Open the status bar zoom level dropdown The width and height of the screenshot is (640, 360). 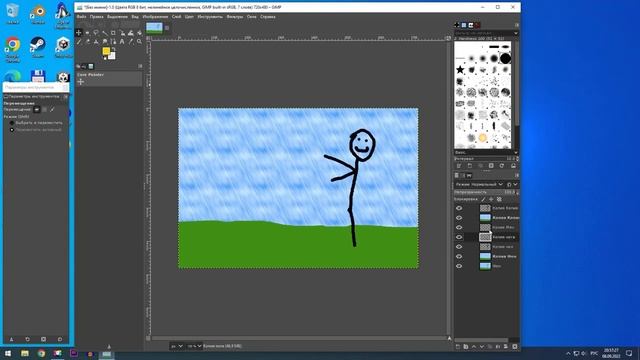194,346
